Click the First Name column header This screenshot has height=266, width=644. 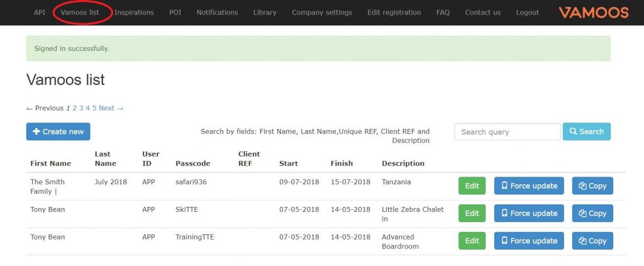point(50,163)
